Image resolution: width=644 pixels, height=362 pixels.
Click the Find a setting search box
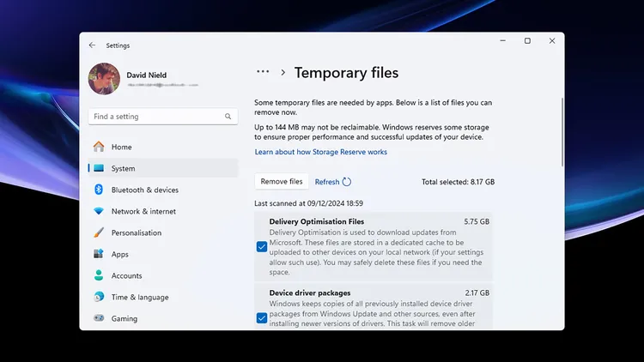156,117
